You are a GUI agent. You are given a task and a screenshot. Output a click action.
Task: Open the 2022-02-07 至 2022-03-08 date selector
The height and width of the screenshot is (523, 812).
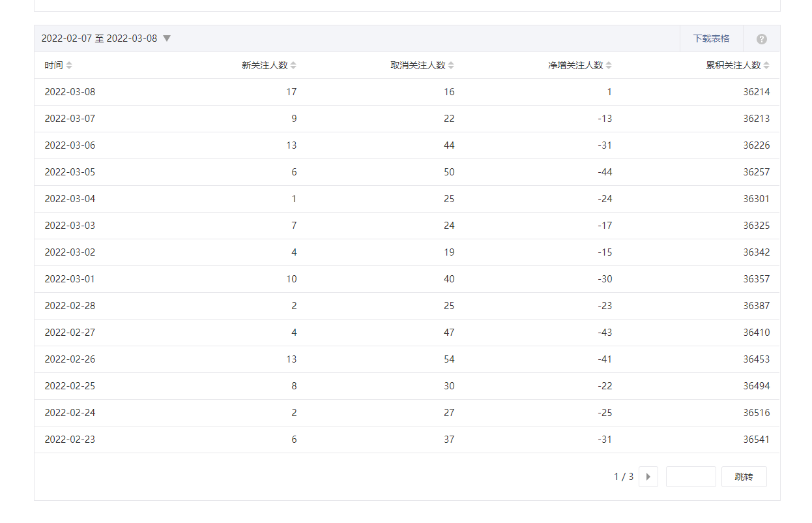coord(99,38)
